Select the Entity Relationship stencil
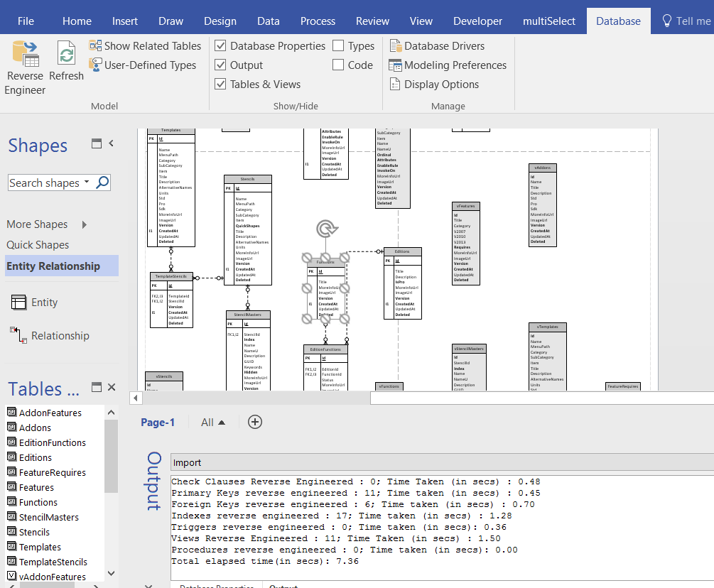 click(53, 266)
